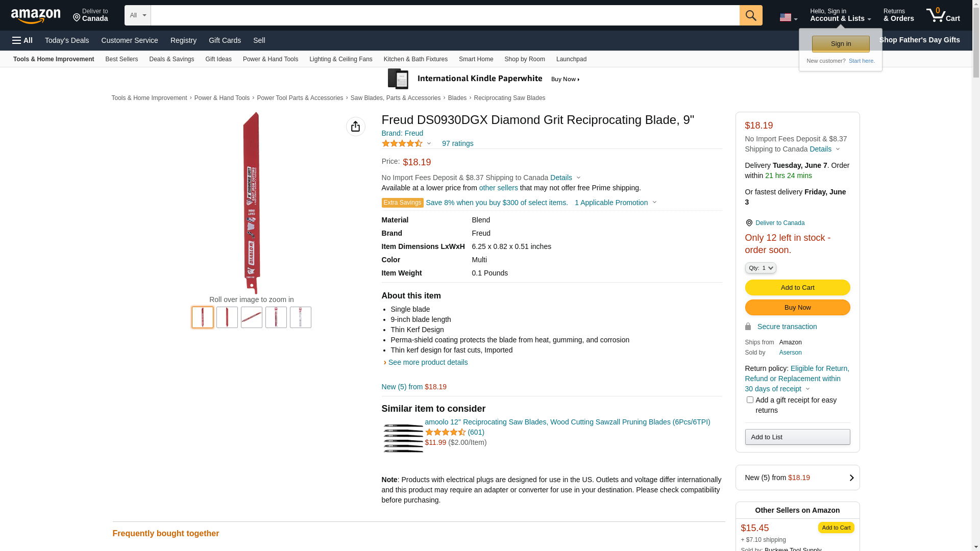This screenshot has height=551, width=980.
Task: Open Today's Deals in navigation bar
Action: [x=67, y=40]
